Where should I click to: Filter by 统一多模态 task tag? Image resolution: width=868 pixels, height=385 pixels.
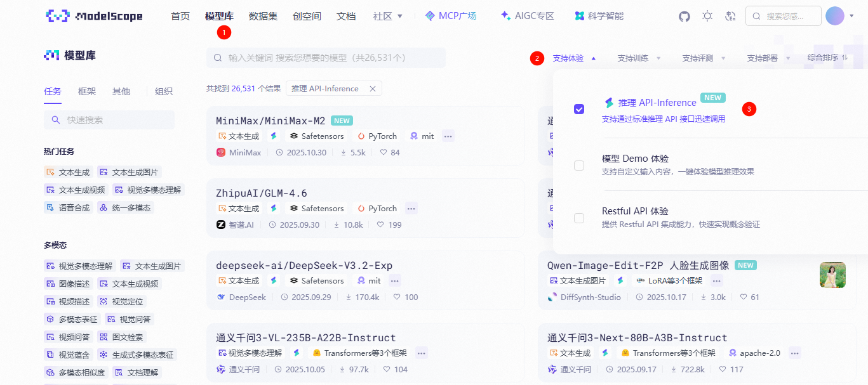point(125,207)
